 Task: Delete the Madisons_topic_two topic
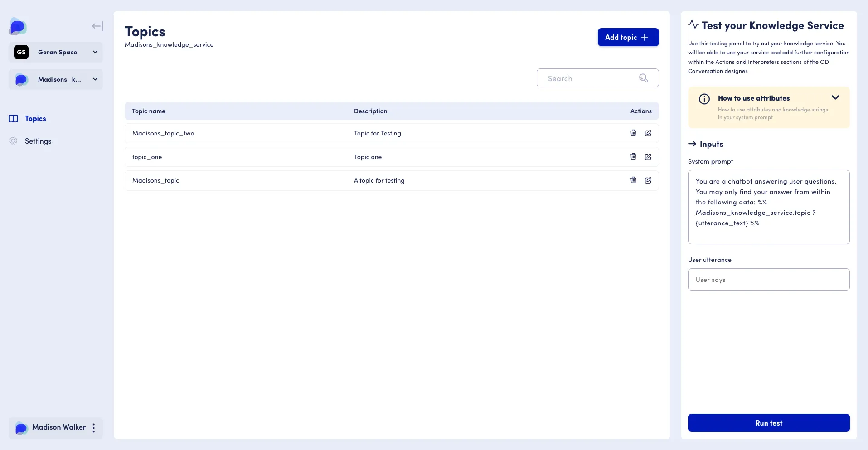point(633,133)
